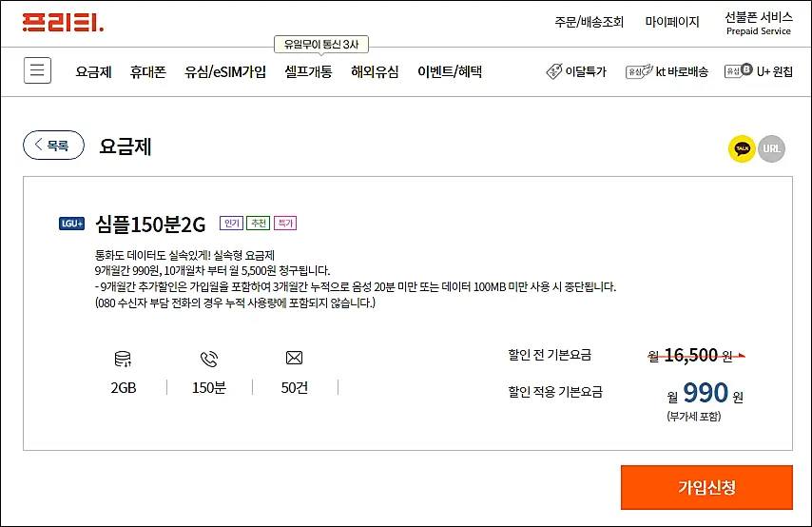Click the 요금제 page heading
The image size is (812, 527).
[x=126, y=146]
